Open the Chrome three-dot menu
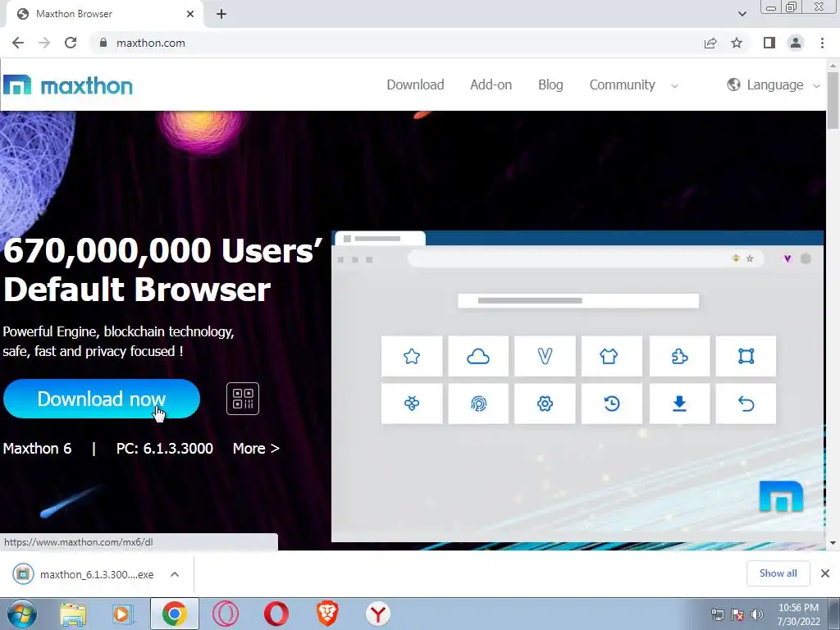 [822, 43]
